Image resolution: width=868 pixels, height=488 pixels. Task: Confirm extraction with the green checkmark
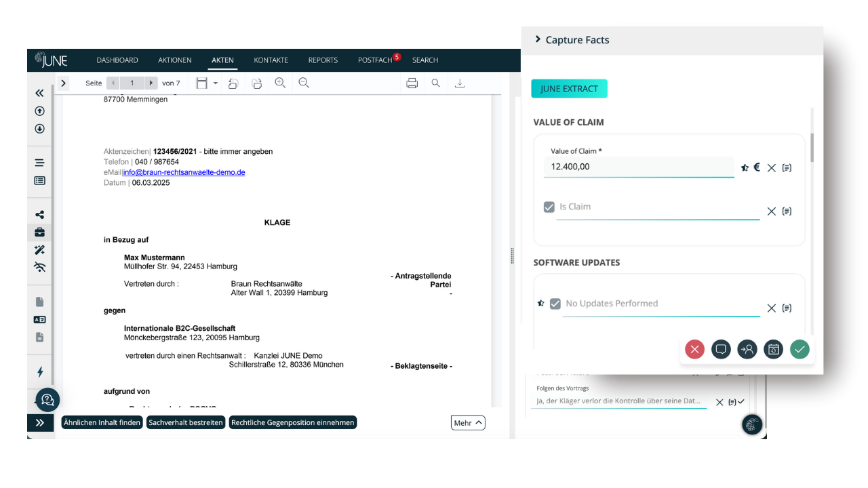800,349
